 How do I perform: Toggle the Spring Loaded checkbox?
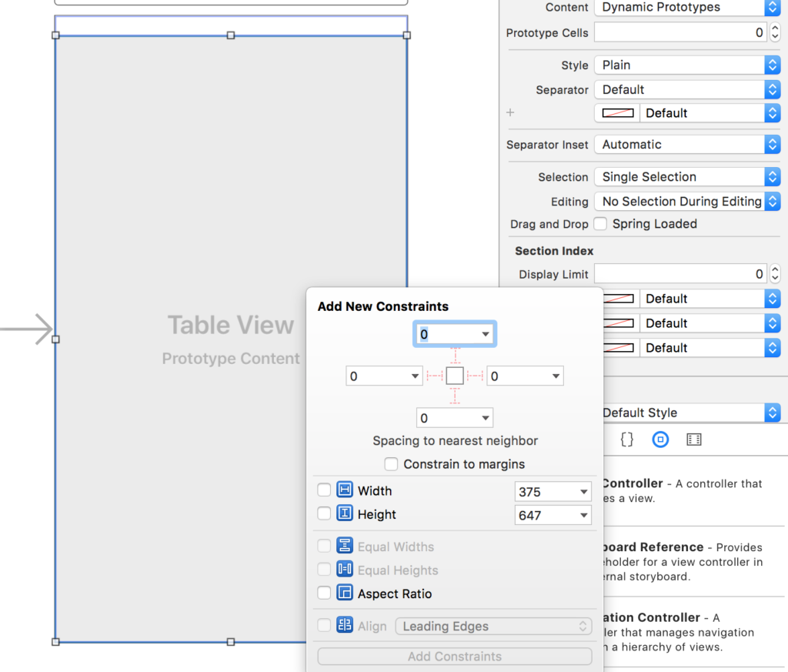coord(601,224)
